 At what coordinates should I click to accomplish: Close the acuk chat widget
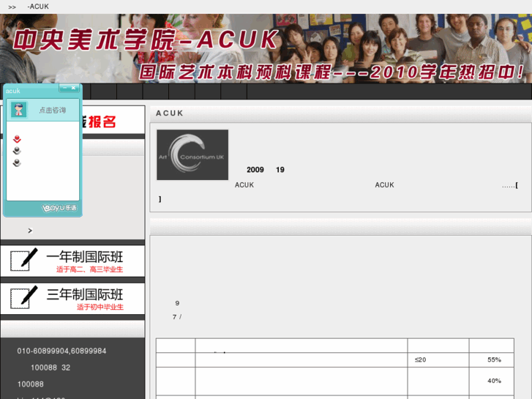(x=74, y=88)
